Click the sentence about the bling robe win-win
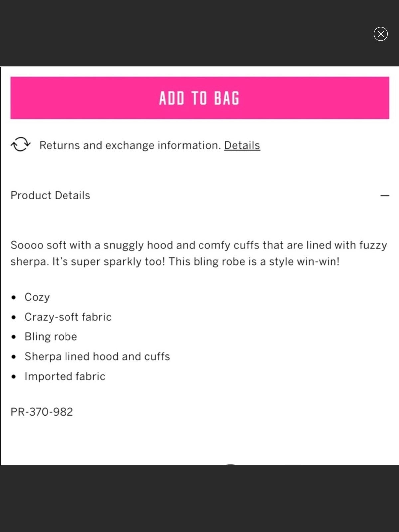399x532 pixels. pyautogui.click(x=254, y=262)
